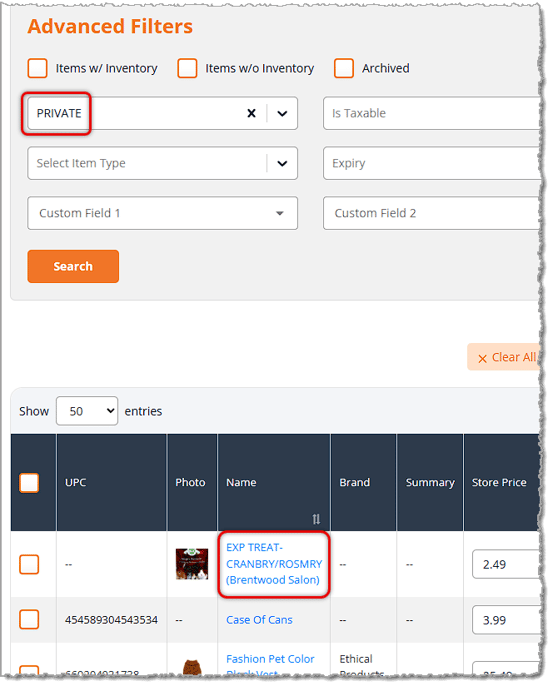
Task: Select the Case Of Cans row checkbox
Action: point(29,620)
